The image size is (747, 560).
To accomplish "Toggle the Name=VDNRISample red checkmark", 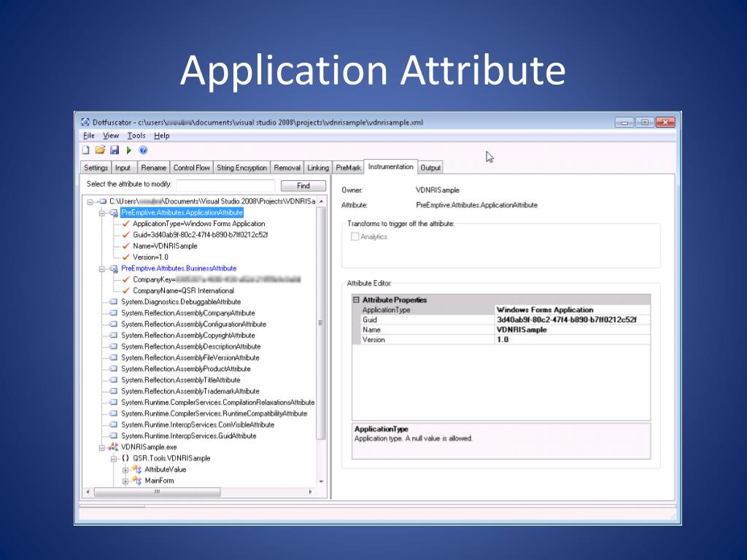I will pos(125,246).
